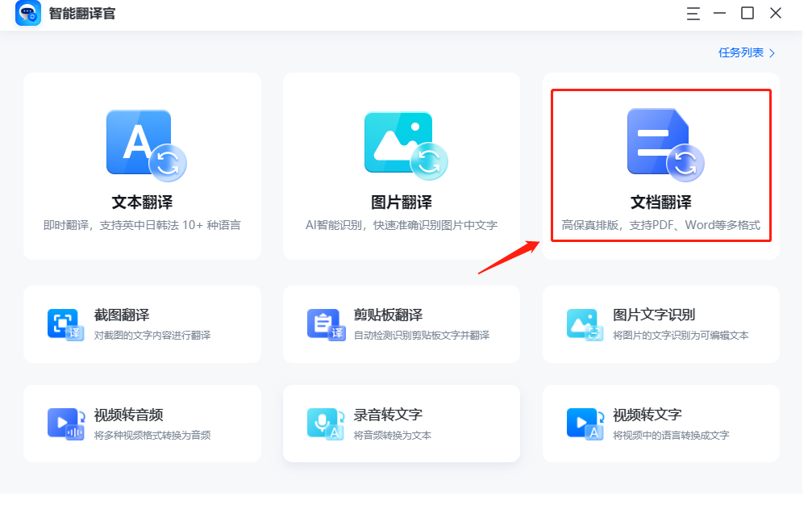
Task: Click description 将图片的文字识别为可编辑文本
Action: point(681,336)
